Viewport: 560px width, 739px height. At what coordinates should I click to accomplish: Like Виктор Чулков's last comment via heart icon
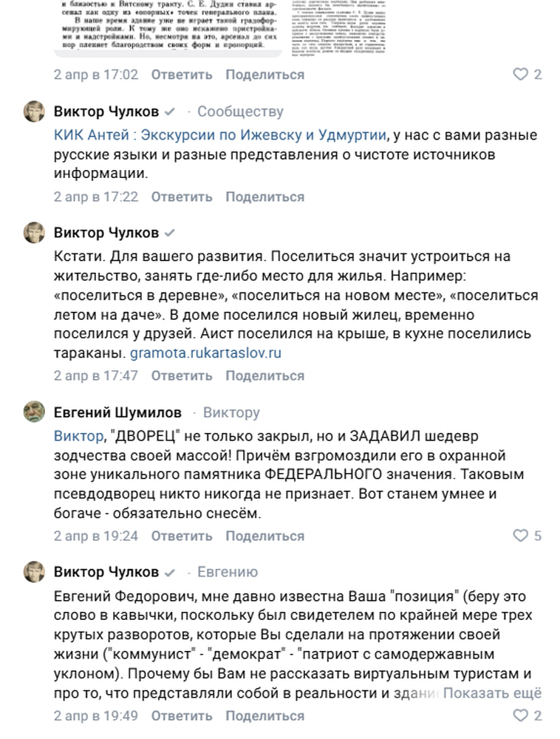[x=522, y=715]
